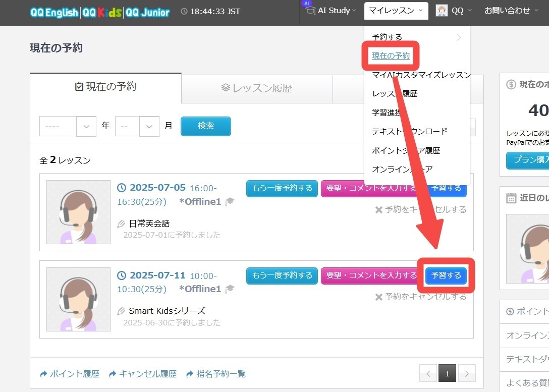
Task: Click the QQ user avatar icon
Action: coord(442,11)
